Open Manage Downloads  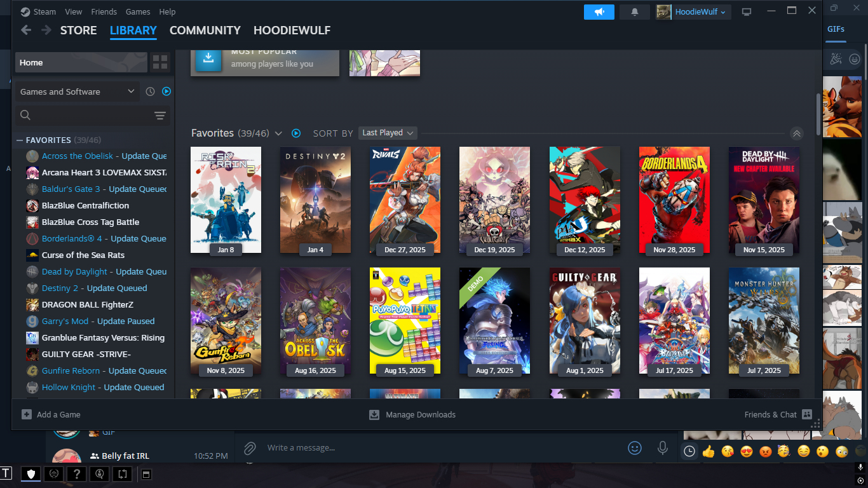click(412, 414)
